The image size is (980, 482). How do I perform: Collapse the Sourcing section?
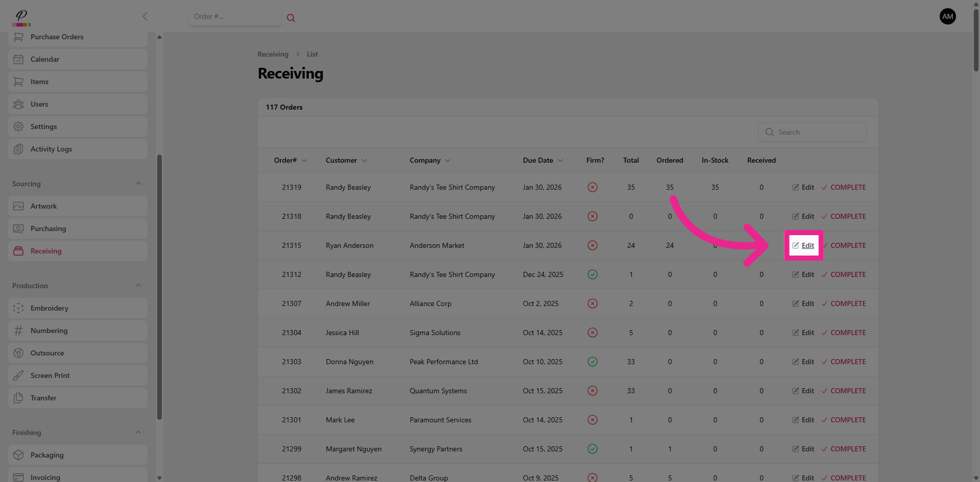coord(138,184)
